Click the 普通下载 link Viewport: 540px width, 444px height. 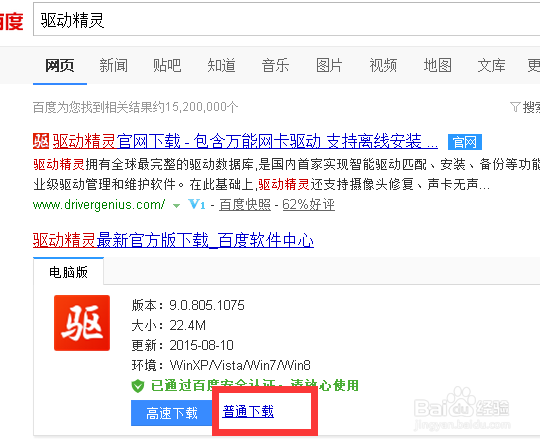click(248, 411)
